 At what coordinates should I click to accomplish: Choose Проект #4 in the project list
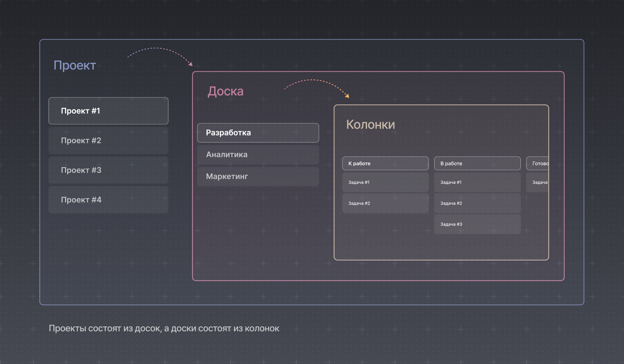(108, 200)
